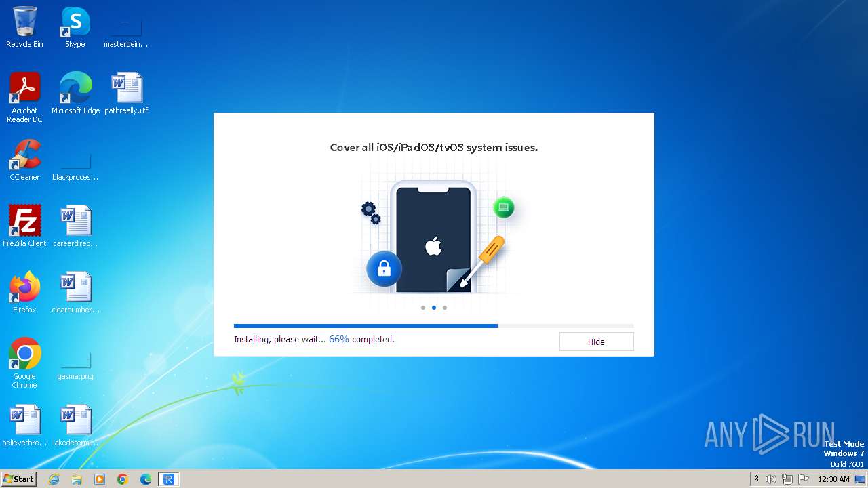Open Windows Explorer folder in taskbar
This screenshot has width=868, height=488.
77,479
